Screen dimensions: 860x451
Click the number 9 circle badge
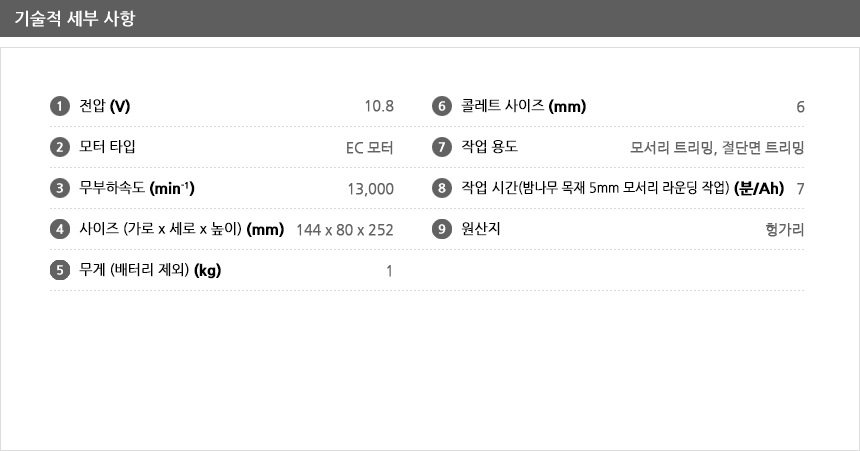(x=442, y=229)
